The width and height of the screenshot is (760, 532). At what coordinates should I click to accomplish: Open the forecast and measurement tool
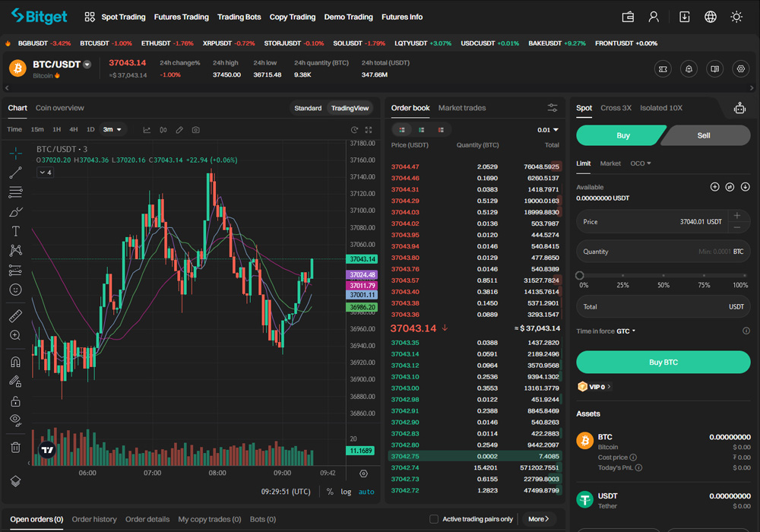tap(15, 270)
